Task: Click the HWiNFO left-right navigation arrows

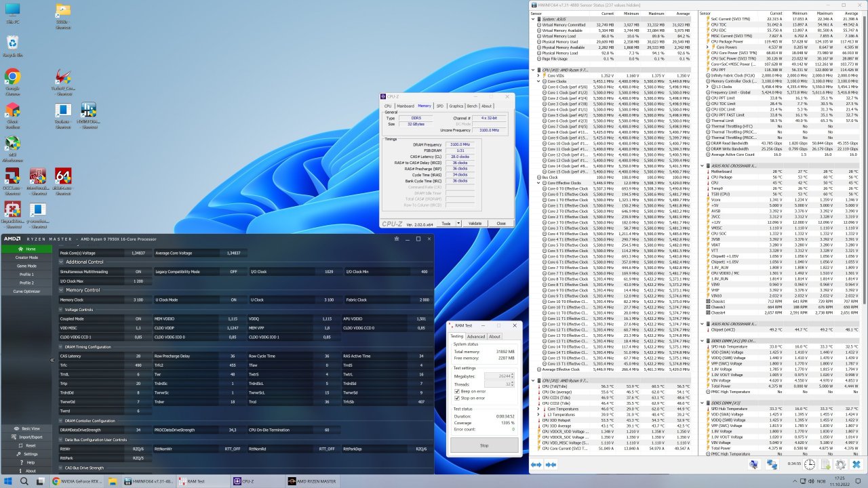Action: point(536,464)
